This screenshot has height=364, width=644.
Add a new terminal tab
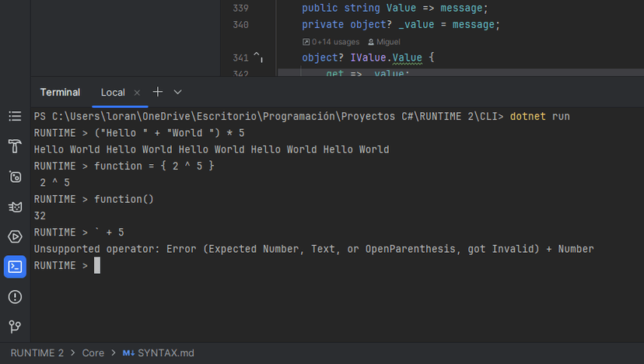[158, 92]
